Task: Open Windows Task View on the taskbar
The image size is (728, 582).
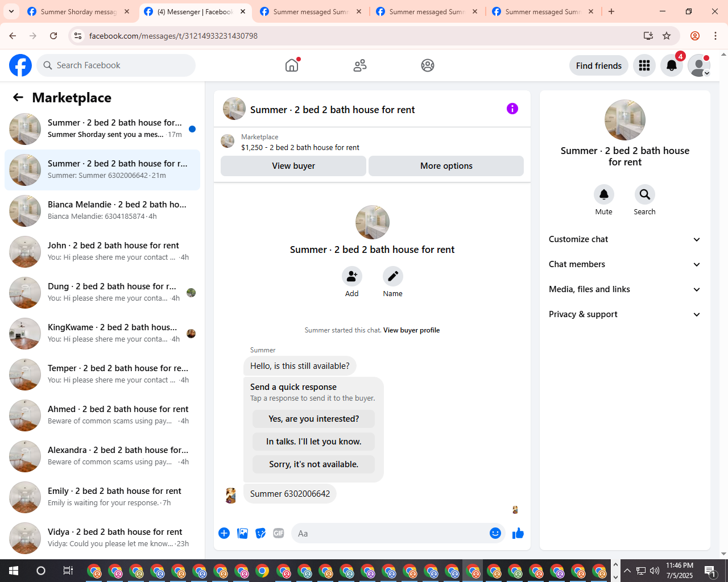Action: 68,571
